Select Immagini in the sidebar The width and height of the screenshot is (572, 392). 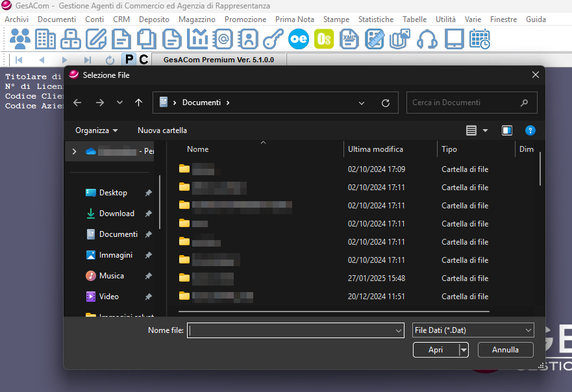(116, 255)
